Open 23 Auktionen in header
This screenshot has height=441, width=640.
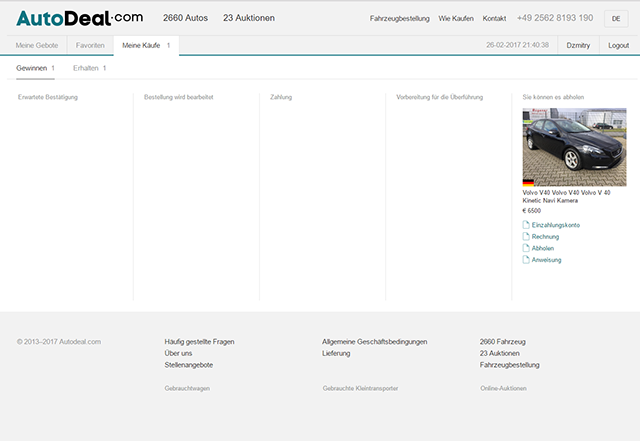249,18
